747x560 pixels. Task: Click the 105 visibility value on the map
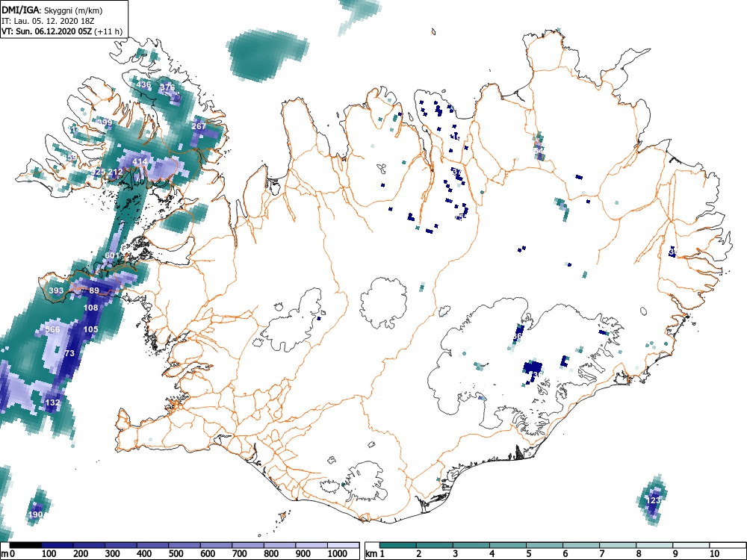(90, 329)
